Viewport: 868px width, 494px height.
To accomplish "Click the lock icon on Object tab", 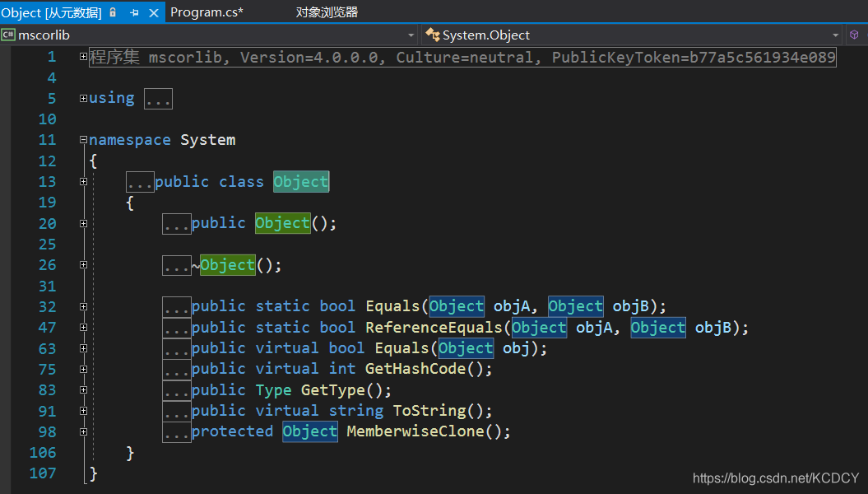I will click(113, 12).
